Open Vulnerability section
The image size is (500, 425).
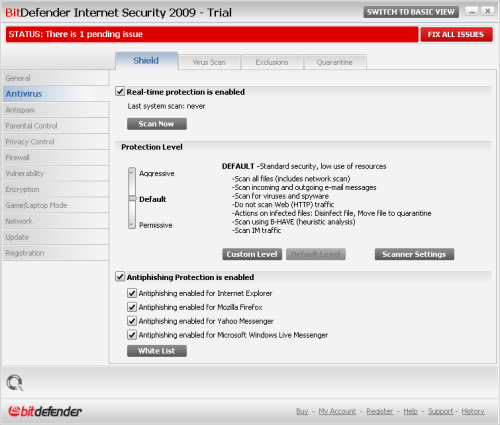tap(55, 173)
